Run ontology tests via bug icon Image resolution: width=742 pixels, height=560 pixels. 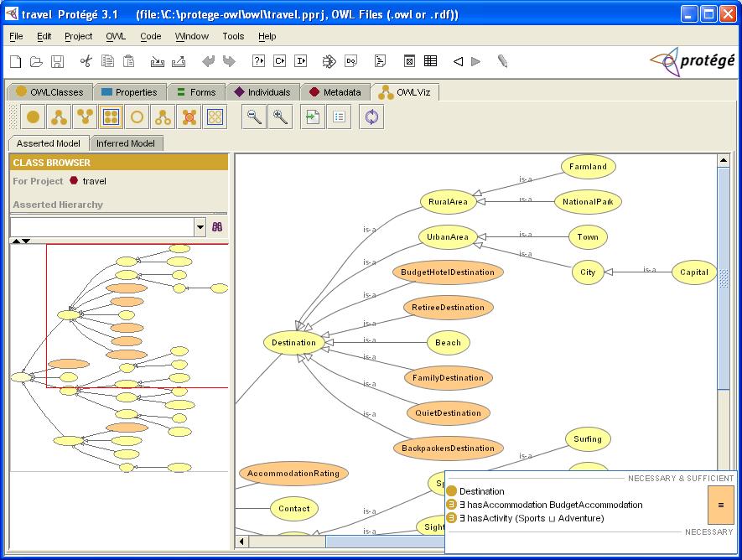[x=329, y=61]
